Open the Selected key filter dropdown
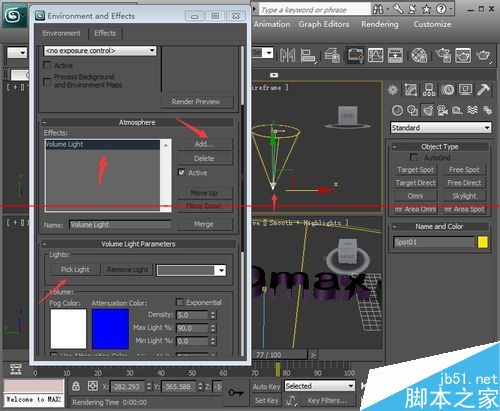500x411 pixels. pyautogui.click(x=319, y=386)
